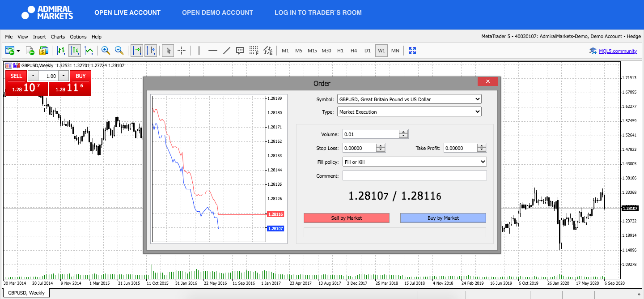Viewport: 644px width, 299px height.
Task: Select the crosshair tool
Action: pyautogui.click(x=182, y=51)
